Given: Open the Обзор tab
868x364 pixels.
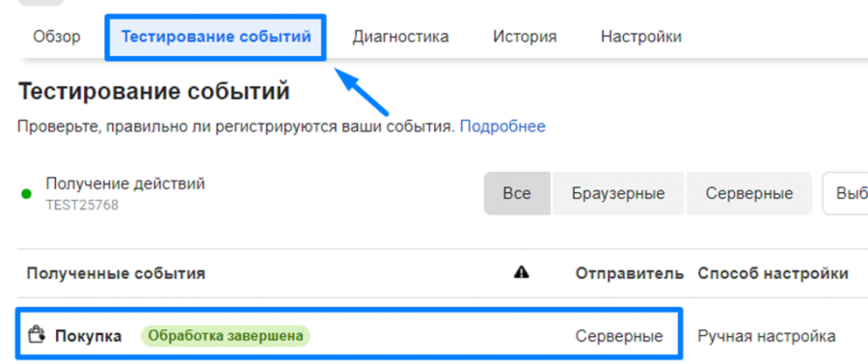Looking at the screenshot, I should (x=57, y=37).
